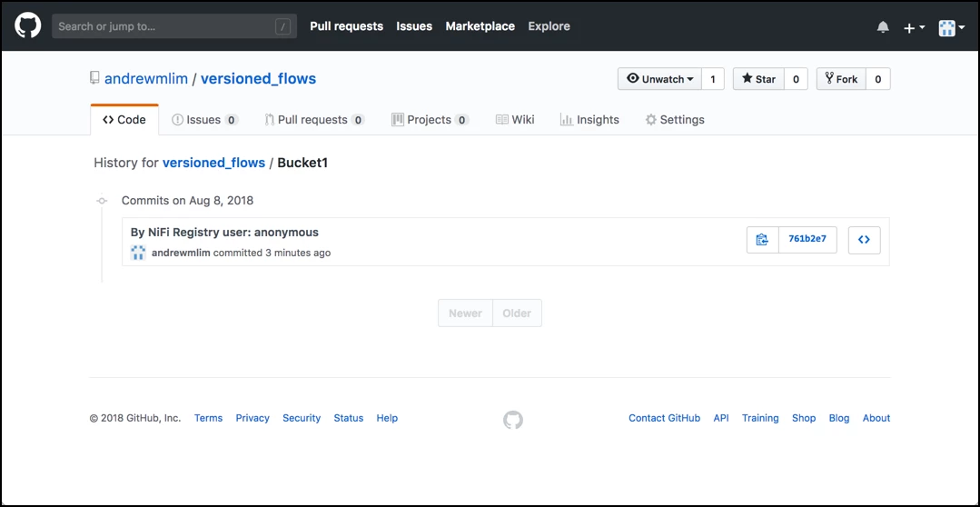Open Contact GitHub footer link
Screen dimensions: 980x507
[x=664, y=418]
